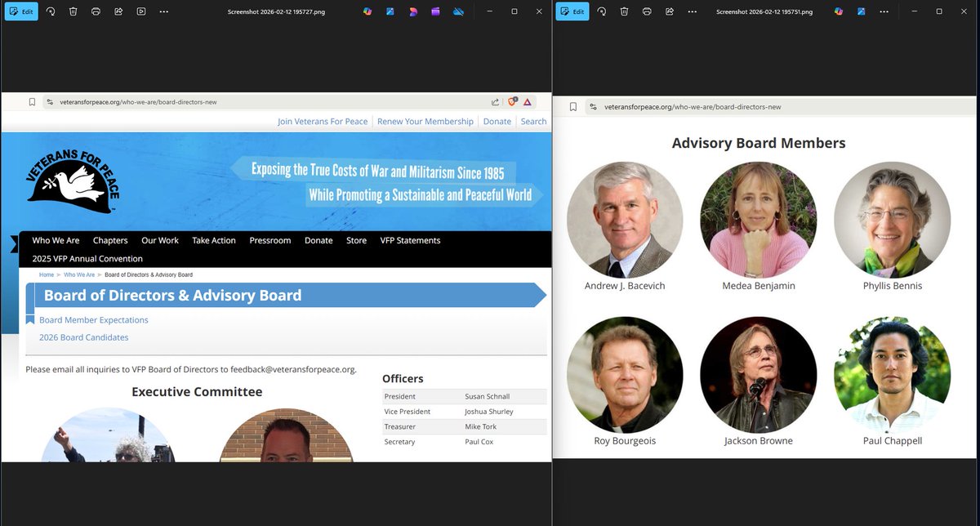Rotate image in right Photos window
The image size is (980, 526).
tap(602, 11)
